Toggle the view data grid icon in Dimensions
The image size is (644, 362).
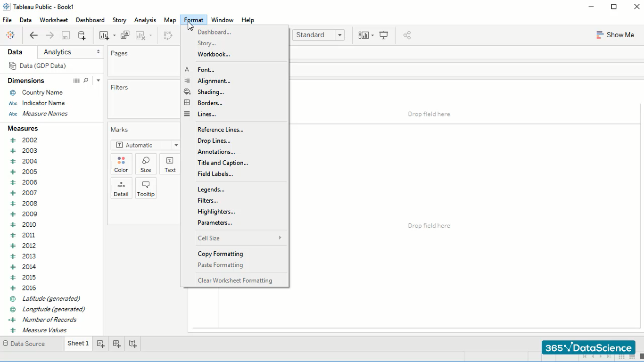pos(76,81)
